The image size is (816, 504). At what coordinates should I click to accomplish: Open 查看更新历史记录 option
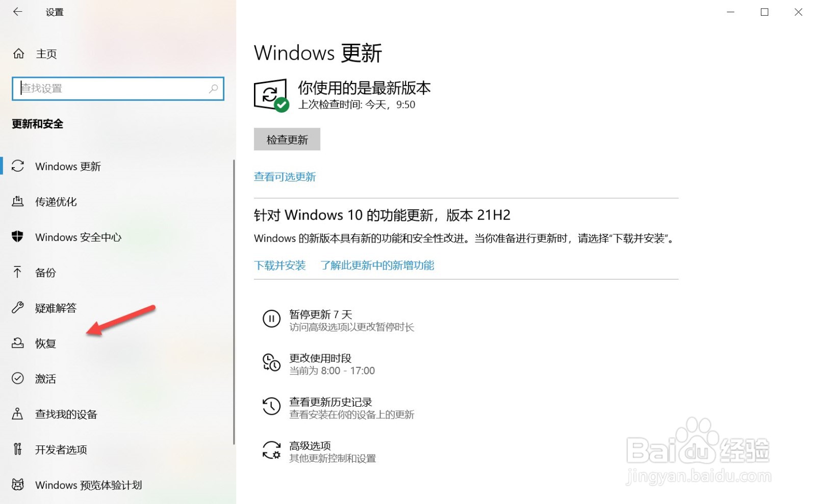tap(331, 402)
